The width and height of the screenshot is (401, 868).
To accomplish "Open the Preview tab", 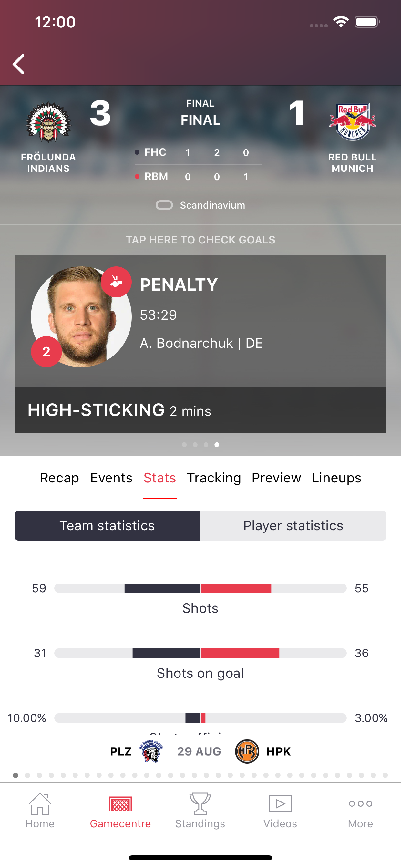I will pos(276,478).
